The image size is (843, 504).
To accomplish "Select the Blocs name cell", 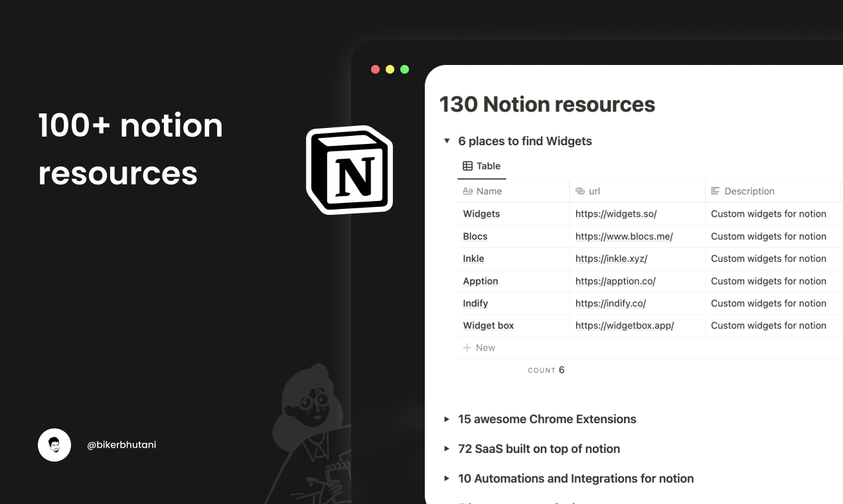I will pyautogui.click(x=514, y=236).
